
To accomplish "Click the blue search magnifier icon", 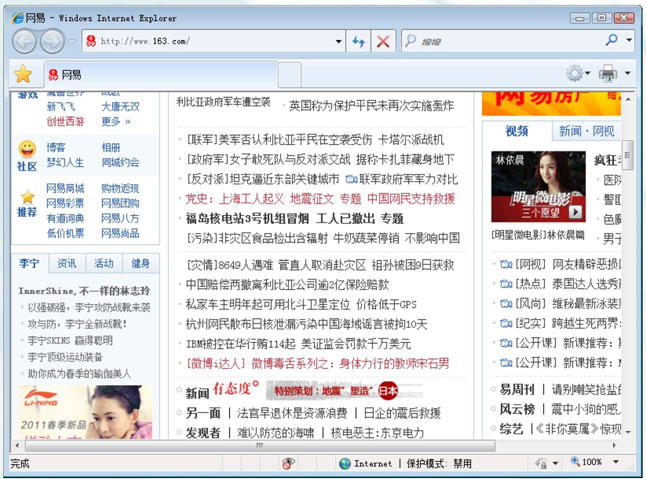I will click(611, 40).
